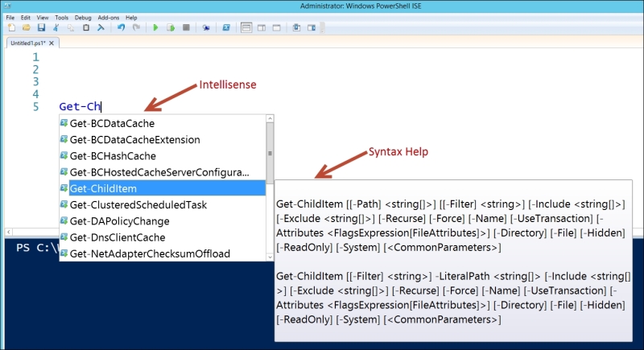Click the IntelliSense list scroll-down arrow
The height and width of the screenshot is (350, 644).
point(270,257)
